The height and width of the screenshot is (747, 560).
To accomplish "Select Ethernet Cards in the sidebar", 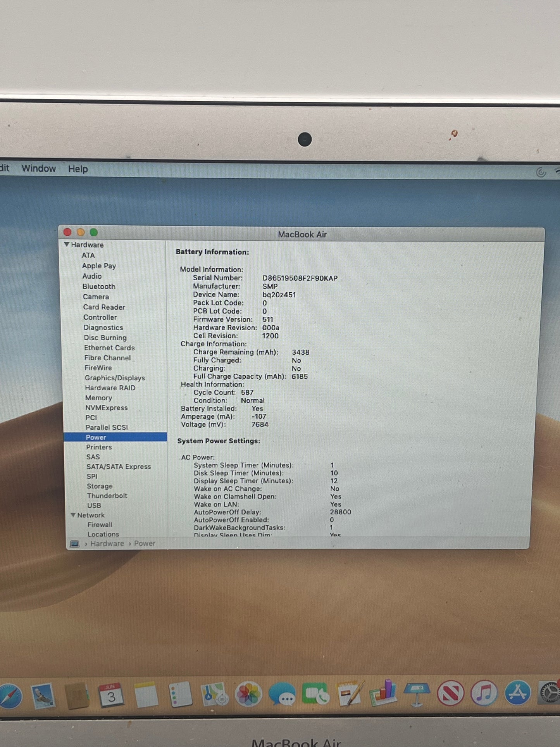I will click(109, 348).
